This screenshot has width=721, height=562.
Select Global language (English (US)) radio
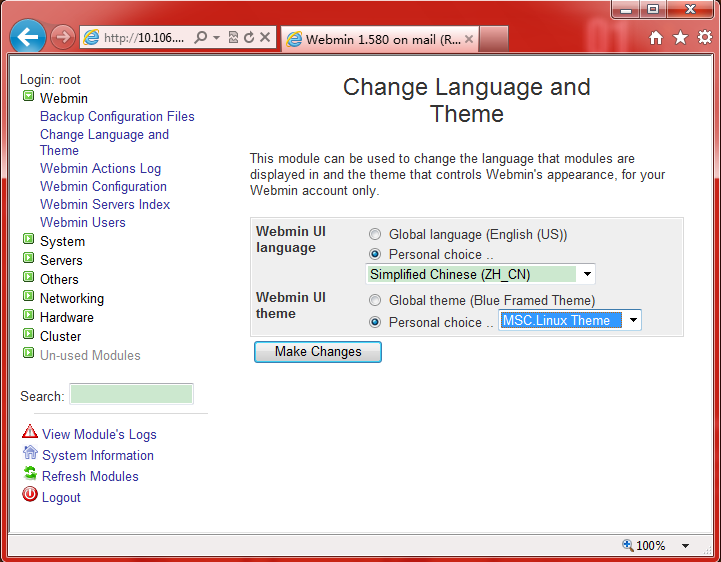[x=375, y=235]
